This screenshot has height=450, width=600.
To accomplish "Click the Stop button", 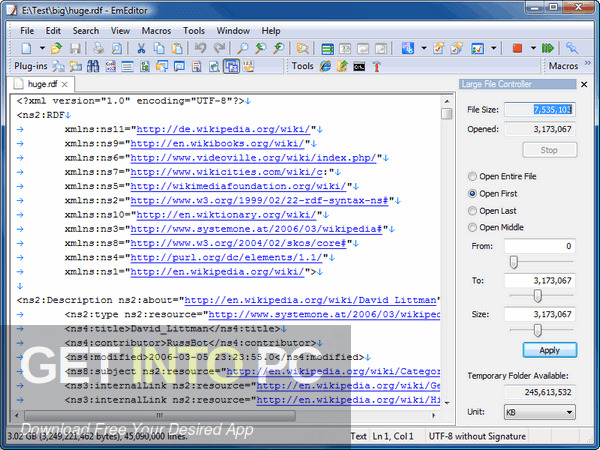I will (549, 150).
